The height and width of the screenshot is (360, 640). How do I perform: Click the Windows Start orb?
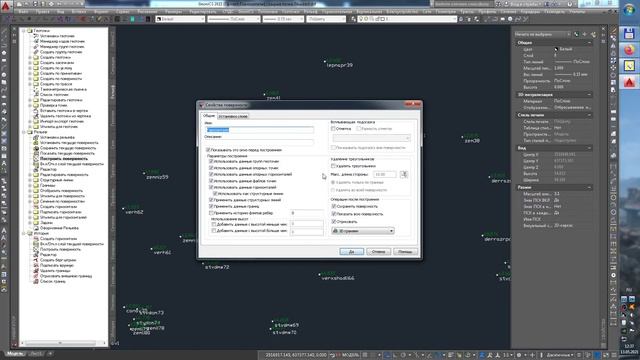click(629, 11)
